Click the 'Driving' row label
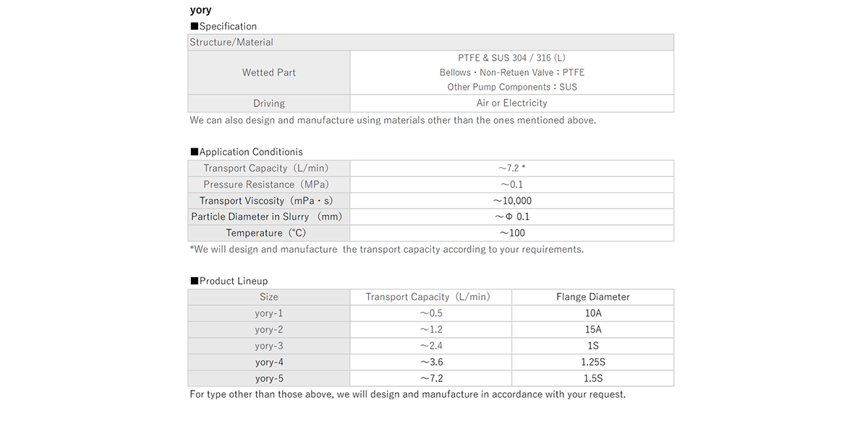The image size is (868, 434). click(x=269, y=103)
